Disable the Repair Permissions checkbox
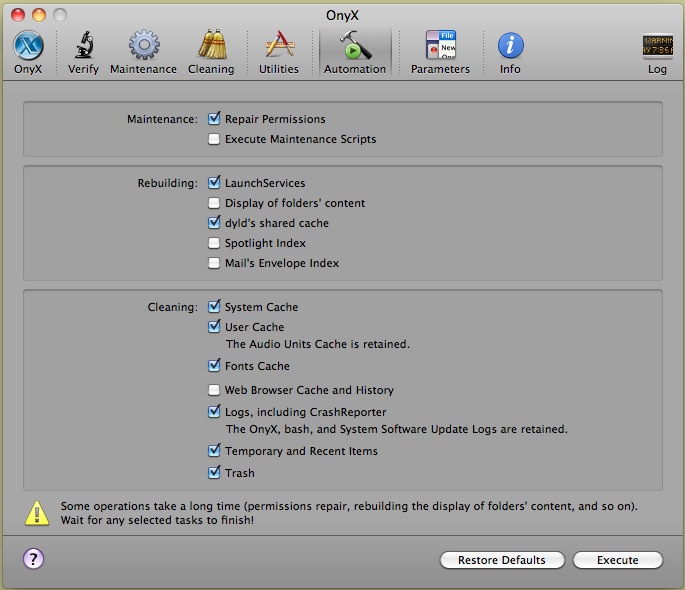The width and height of the screenshot is (685, 590). click(214, 119)
